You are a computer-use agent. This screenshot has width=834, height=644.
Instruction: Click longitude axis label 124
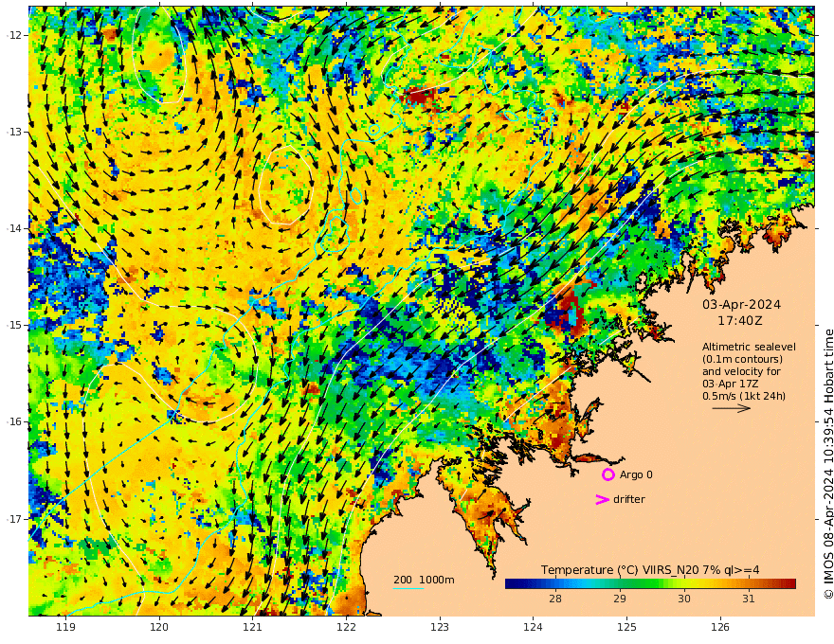pos(533,627)
